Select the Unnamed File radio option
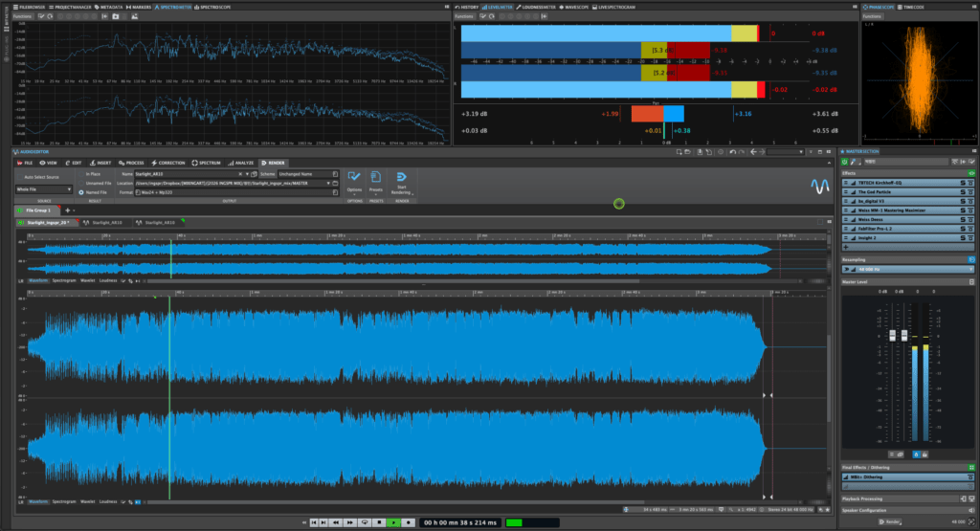The height and width of the screenshot is (531, 980). (x=82, y=183)
